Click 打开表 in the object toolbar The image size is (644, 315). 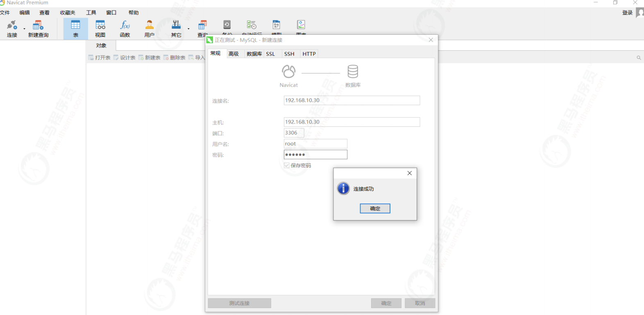pos(99,58)
